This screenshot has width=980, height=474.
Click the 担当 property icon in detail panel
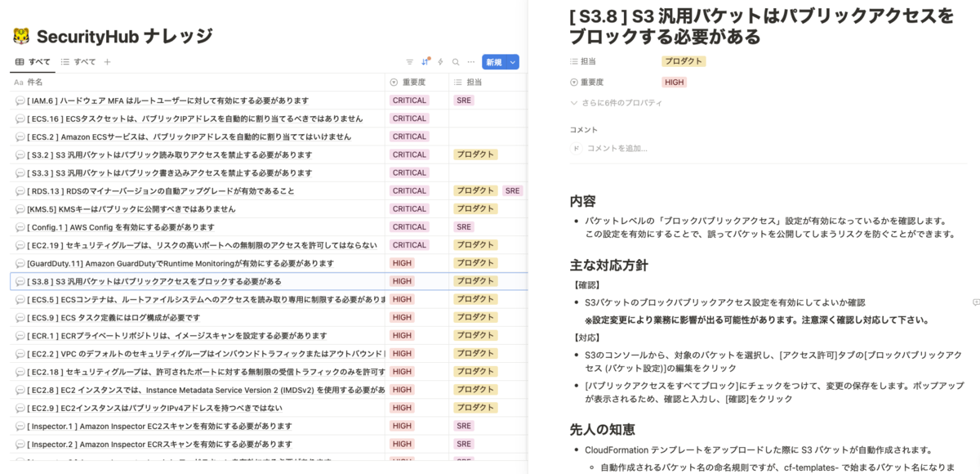coord(574,61)
